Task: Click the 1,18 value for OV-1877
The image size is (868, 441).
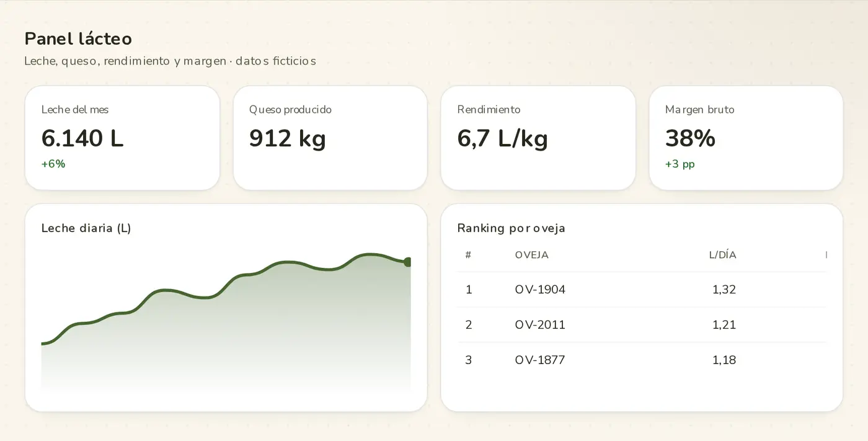Action: click(x=724, y=360)
